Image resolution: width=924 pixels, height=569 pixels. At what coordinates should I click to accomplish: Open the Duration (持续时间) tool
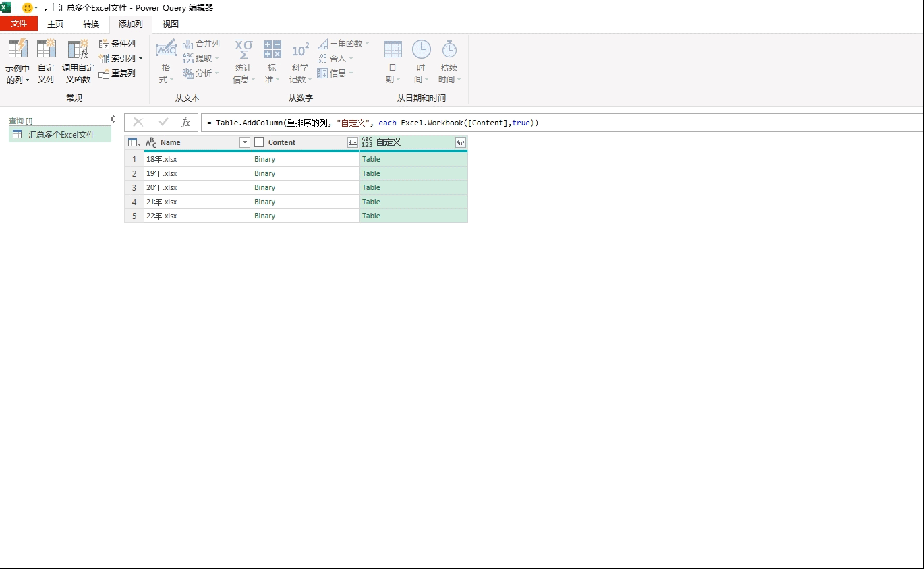[449, 61]
